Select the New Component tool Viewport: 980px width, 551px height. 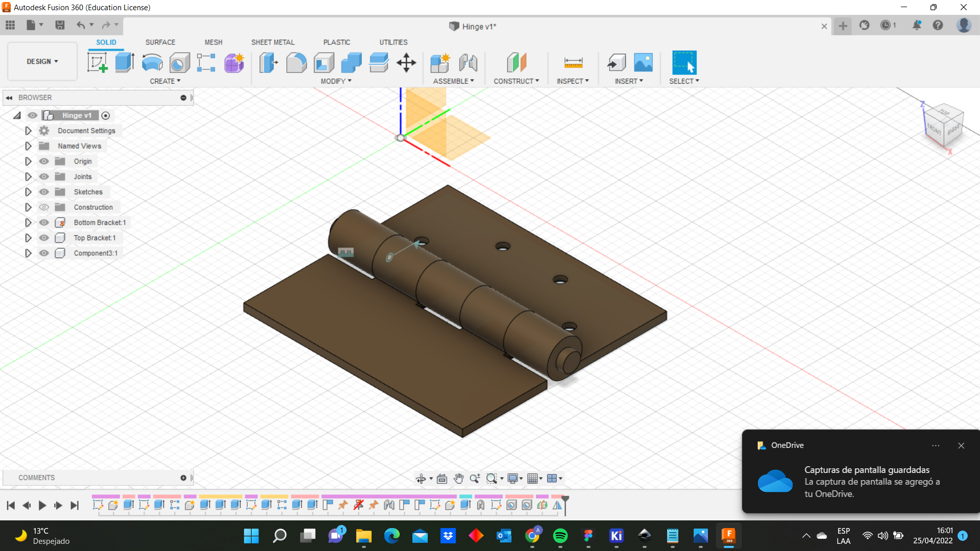pyautogui.click(x=439, y=63)
